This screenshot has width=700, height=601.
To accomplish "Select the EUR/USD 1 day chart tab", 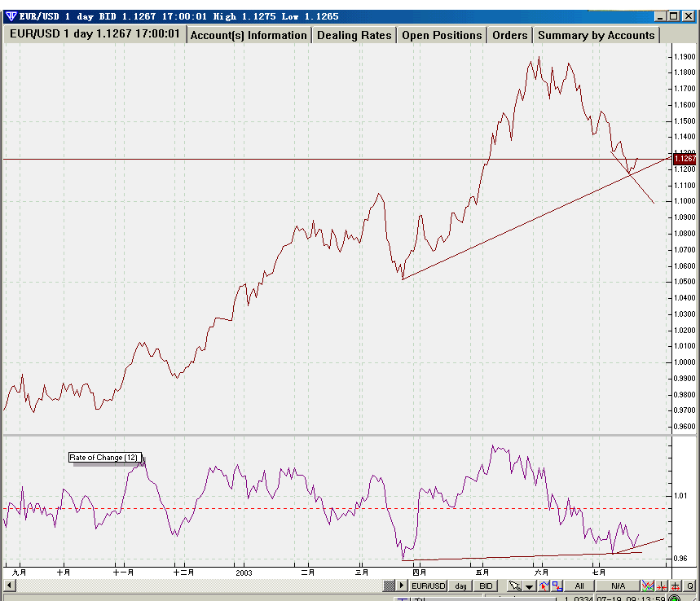I will pyautogui.click(x=95, y=34).
